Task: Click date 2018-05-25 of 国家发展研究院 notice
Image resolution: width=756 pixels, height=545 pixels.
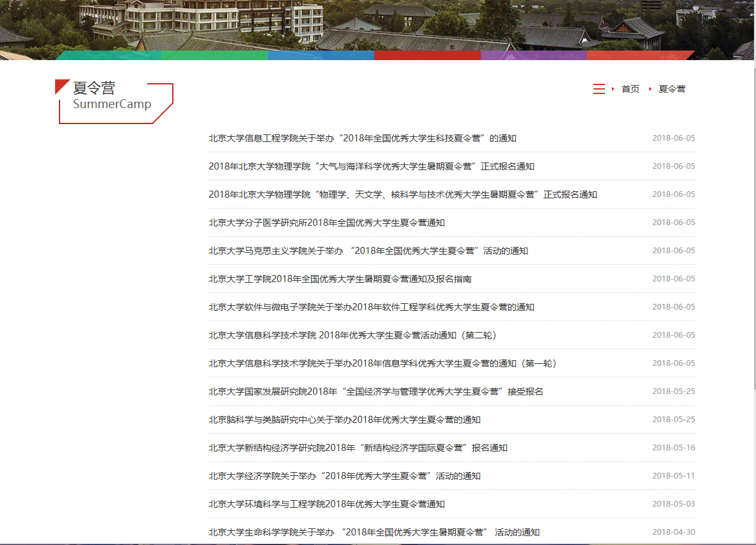Action: coord(673,391)
